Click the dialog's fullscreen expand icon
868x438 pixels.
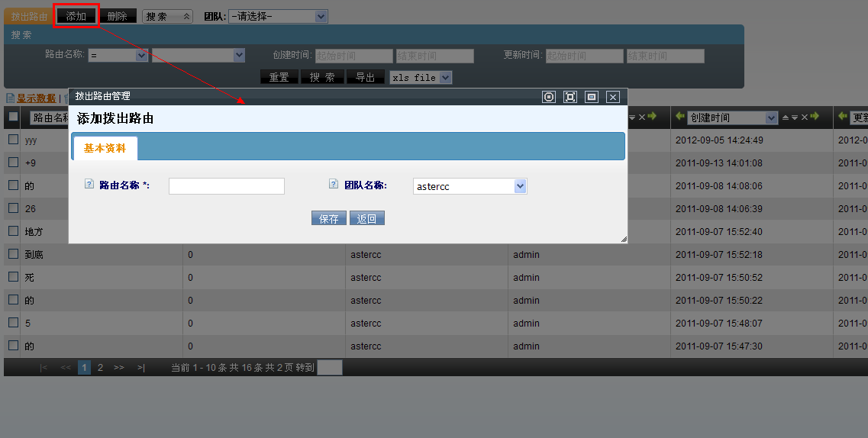click(x=570, y=97)
